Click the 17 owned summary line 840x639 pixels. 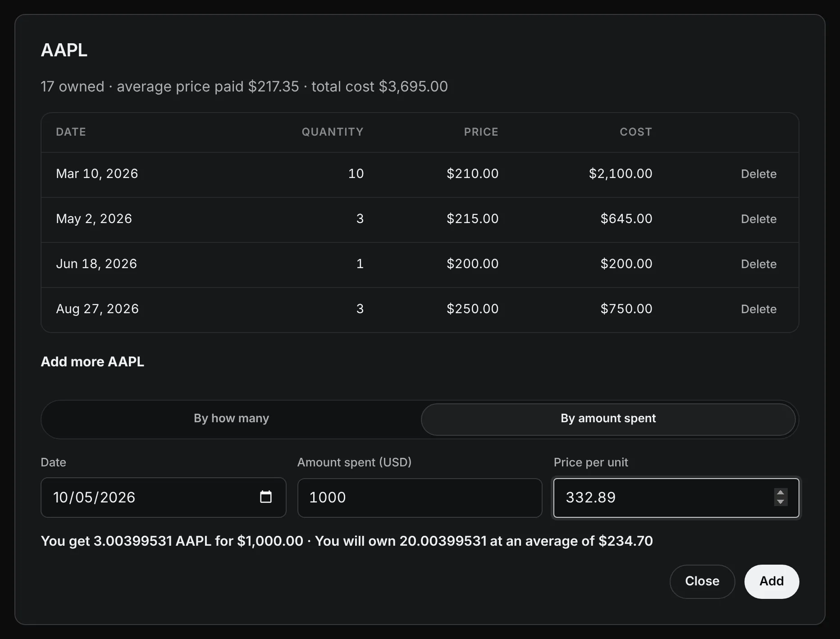tap(244, 87)
